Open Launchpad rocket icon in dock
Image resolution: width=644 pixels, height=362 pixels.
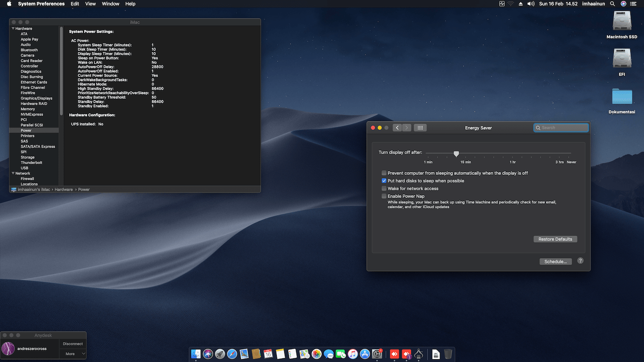[x=220, y=354]
